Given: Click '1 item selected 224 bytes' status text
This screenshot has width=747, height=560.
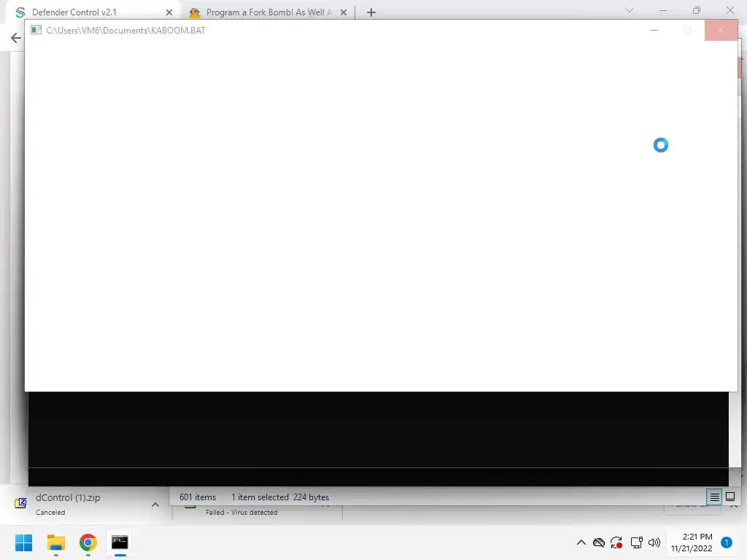Looking at the screenshot, I should tap(280, 497).
